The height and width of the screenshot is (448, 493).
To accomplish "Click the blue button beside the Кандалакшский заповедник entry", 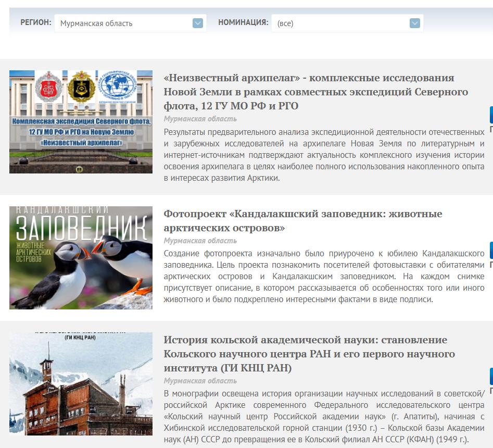I will pyautogui.click(x=491, y=251).
